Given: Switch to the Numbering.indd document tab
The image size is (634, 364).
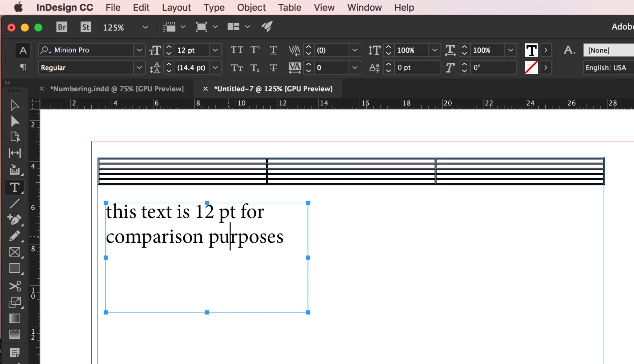Looking at the screenshot, I should (x=117, y=89).
